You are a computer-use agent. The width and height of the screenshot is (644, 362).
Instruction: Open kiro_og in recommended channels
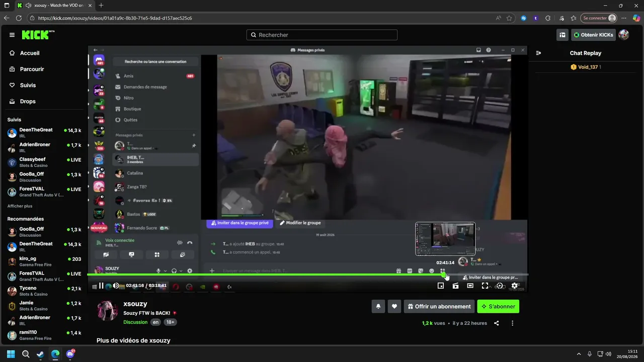(44, 261)
